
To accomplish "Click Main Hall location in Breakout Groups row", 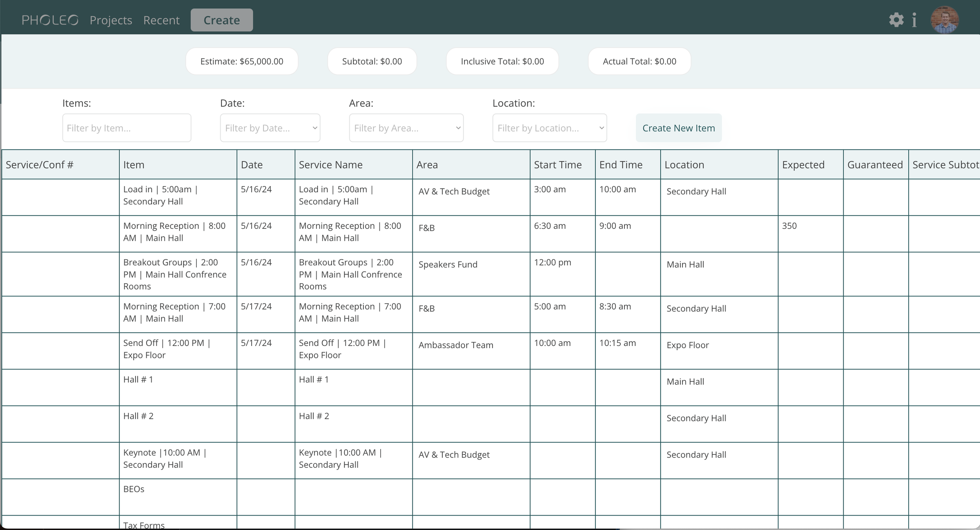I will 719,274.
